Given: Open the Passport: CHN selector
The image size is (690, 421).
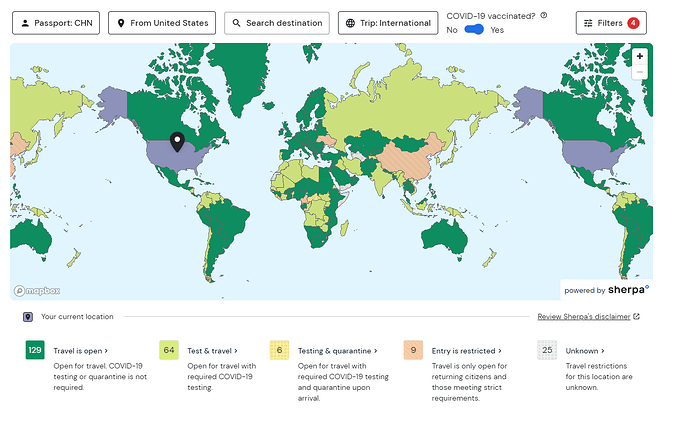Looking at the screenshot, I should coord(56,23).
